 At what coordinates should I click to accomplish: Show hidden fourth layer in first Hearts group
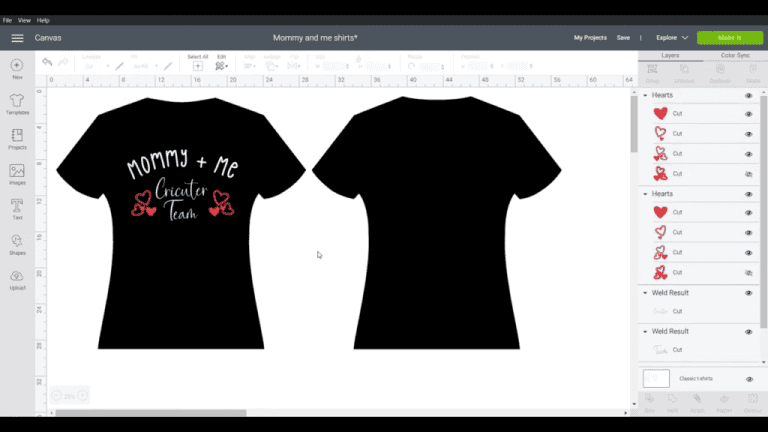(748, 174)
